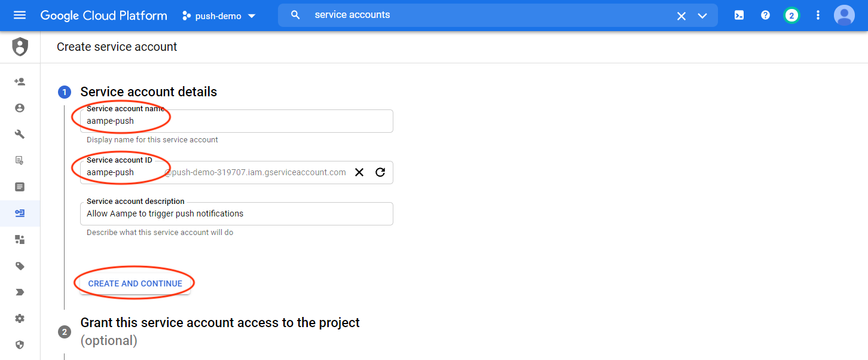Image resolution: width=868 pixels, height=360 pixels.
Task: Open the Help question mark icon
Action: tap(765, 15)
